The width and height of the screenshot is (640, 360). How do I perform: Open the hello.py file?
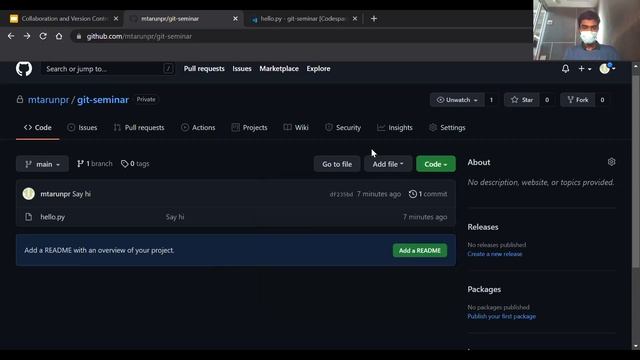click(53, 217)
